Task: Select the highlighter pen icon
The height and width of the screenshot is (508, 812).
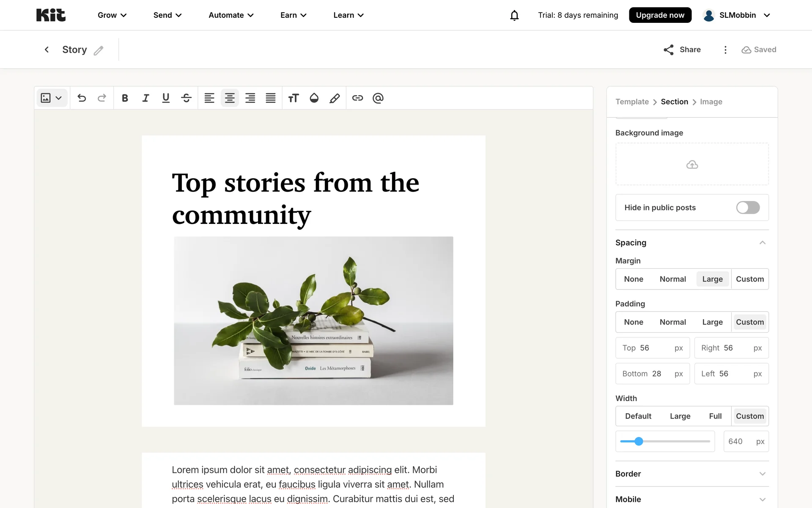Action: [x=335, y=98]
